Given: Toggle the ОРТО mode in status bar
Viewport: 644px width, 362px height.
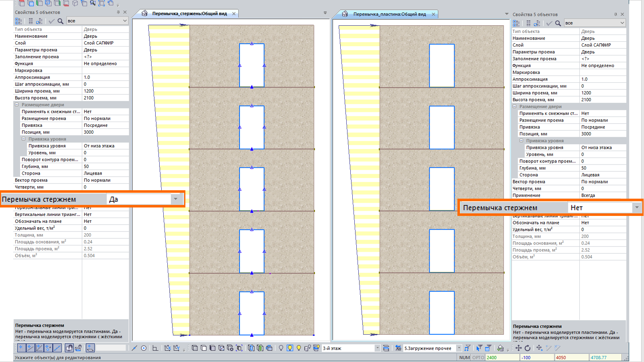Looking at the screenshot, I should click(x=478, y=357).
